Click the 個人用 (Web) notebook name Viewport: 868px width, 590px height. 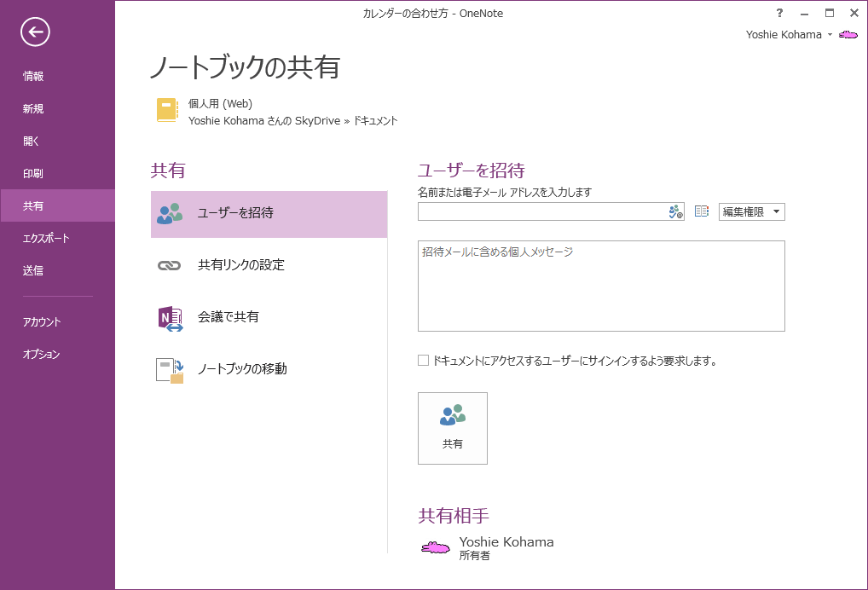pos(220,103)
